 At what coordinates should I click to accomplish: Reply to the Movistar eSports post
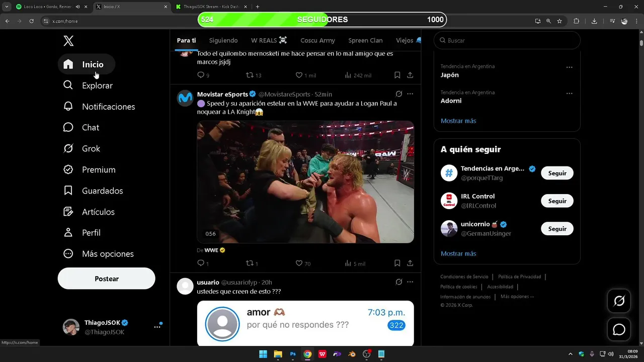point(201,263)
